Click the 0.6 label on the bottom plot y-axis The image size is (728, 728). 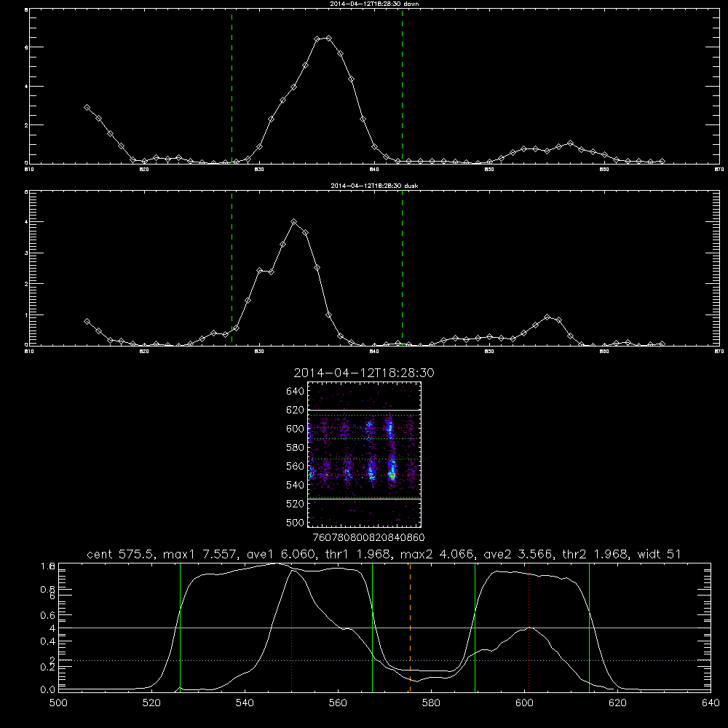[x=48, y=615]
